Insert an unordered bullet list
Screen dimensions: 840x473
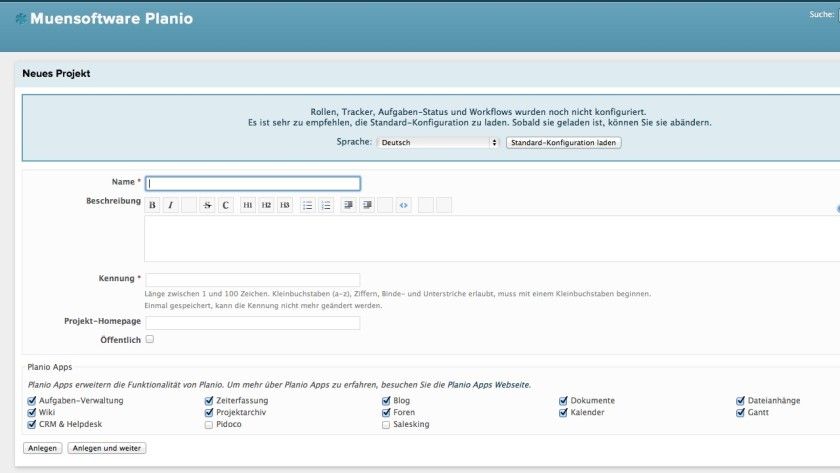point(307,205)
